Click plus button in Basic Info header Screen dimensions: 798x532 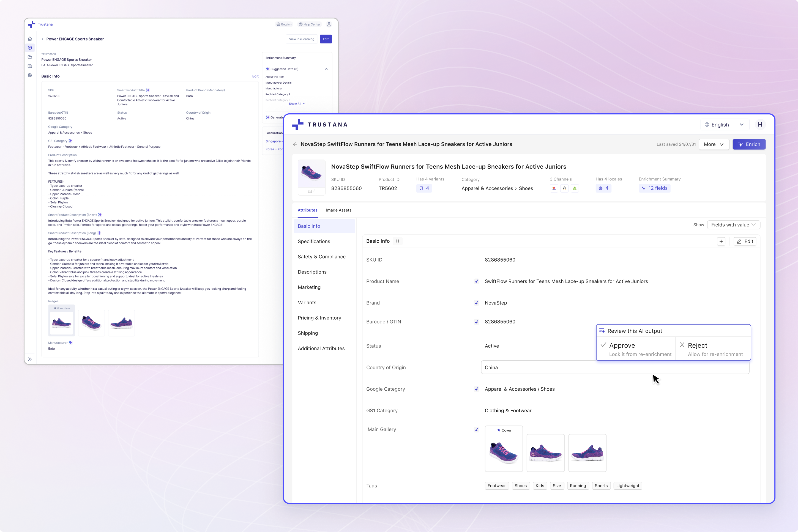tap(721, 242)
